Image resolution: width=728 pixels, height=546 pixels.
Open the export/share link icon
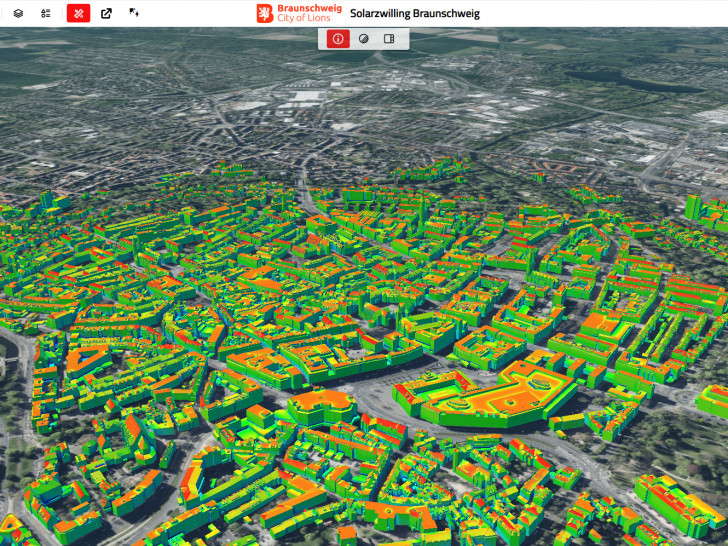tap(106, 13)
